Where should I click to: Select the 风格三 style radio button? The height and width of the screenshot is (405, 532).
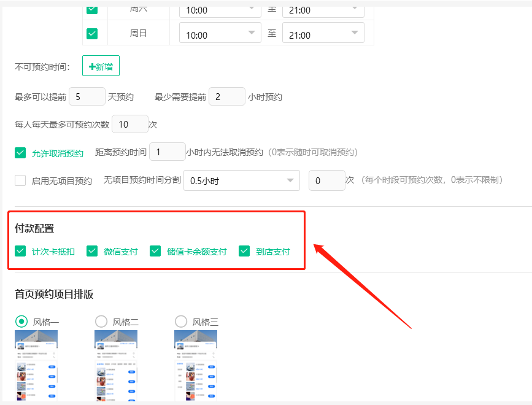pos(180,321)
